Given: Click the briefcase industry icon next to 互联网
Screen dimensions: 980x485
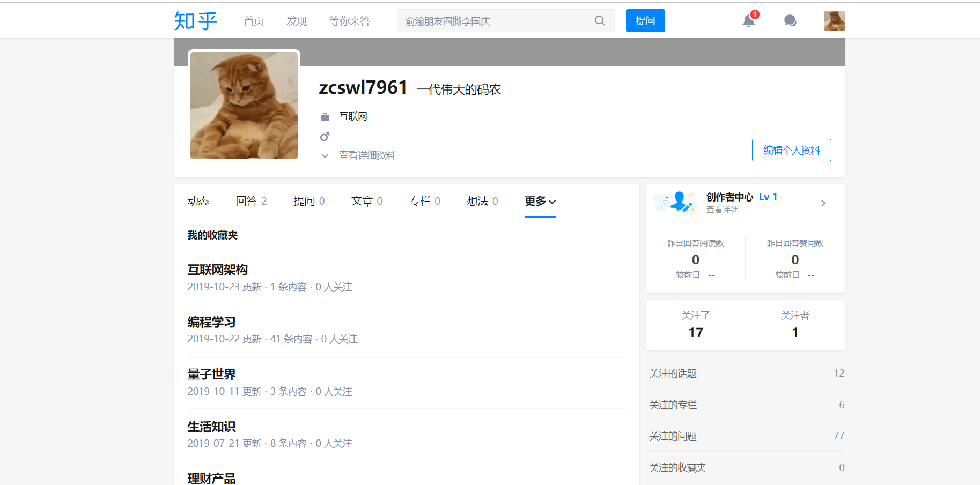Looking at the screenshot, I should tap(325, 116).
